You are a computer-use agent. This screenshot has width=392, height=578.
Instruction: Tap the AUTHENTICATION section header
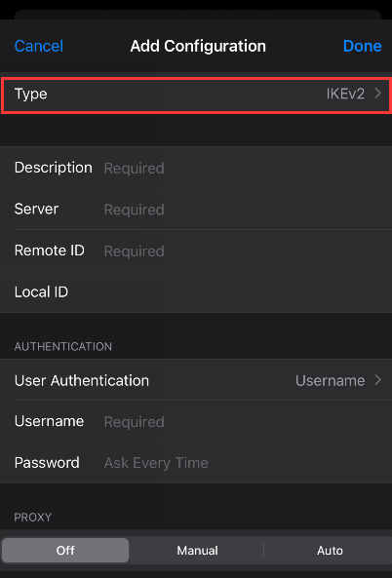63,346
